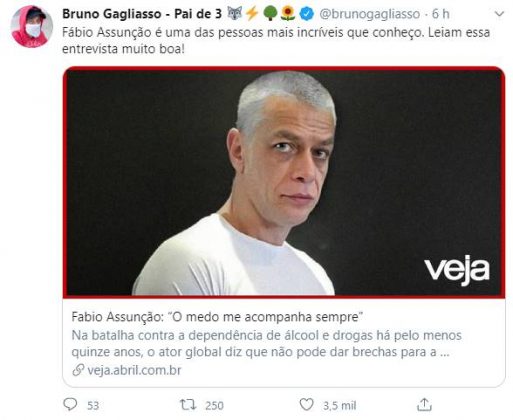Open the @brunogagliasso handle link
This screenshot has width=513, height=420.
pos(370,14)
